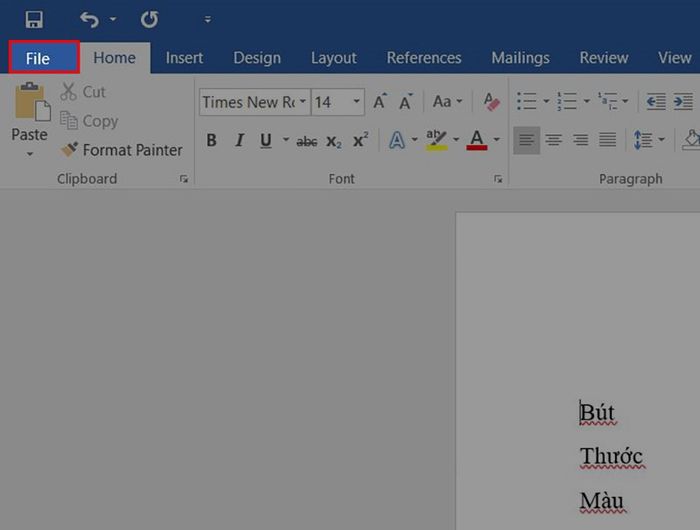The image size is (700, 530).
Task: Open the Layout tab
Action: click(333, 58)
